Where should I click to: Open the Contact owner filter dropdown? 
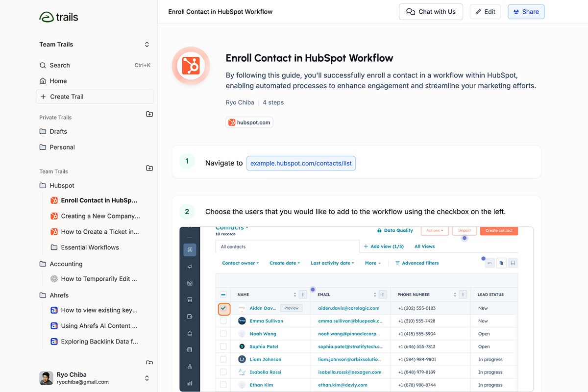241,263
